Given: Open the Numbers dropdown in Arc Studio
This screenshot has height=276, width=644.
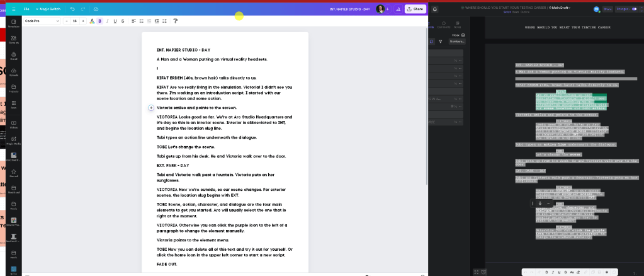Looking at the screenshot, I should [x=456, y=42].
